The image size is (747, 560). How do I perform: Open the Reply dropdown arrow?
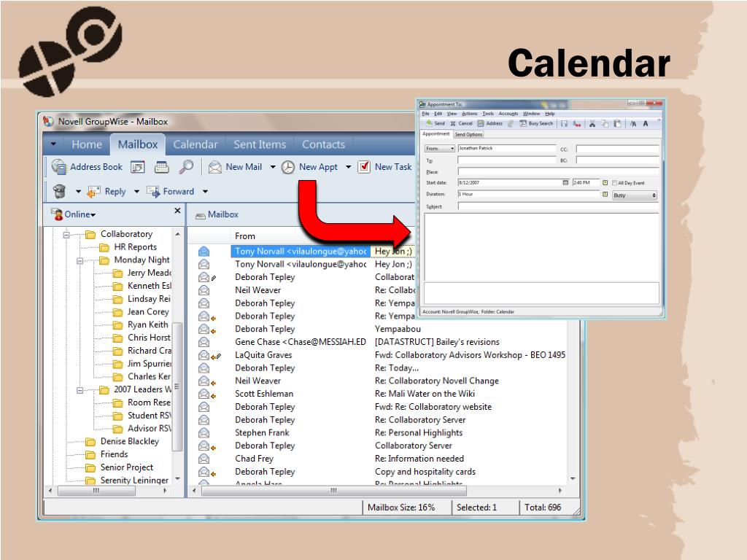click(136, 192)
